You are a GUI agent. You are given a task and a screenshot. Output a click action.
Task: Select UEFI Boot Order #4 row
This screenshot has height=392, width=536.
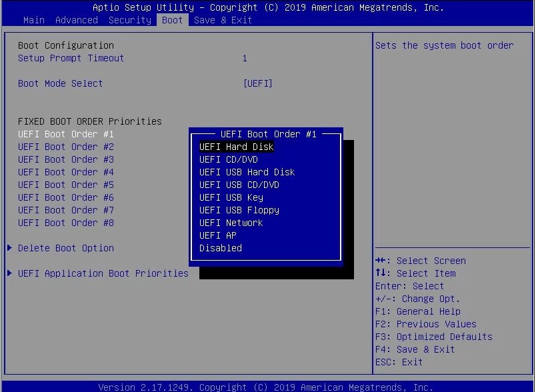(x=65, y=172)
